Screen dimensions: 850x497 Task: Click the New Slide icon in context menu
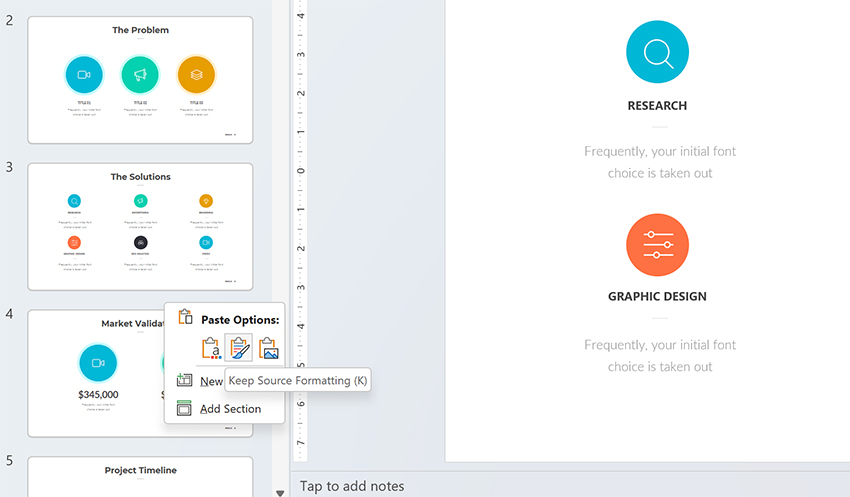click(184, 380)
